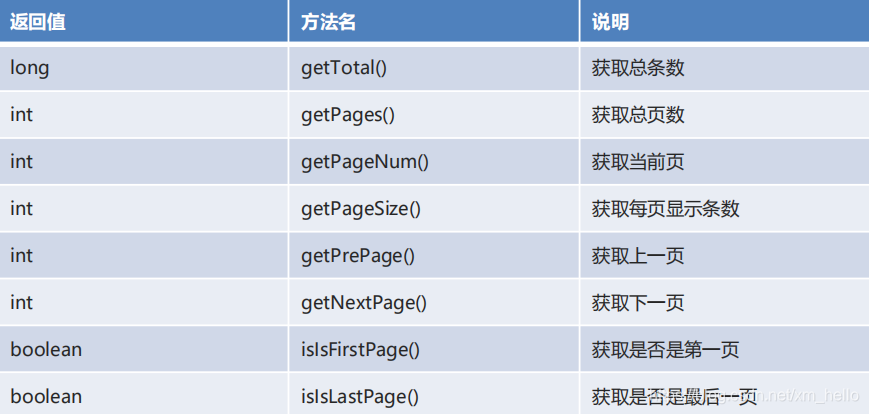Click the 返回值 column header
This screenshot has height=414, width=869.
pos(144,21)
